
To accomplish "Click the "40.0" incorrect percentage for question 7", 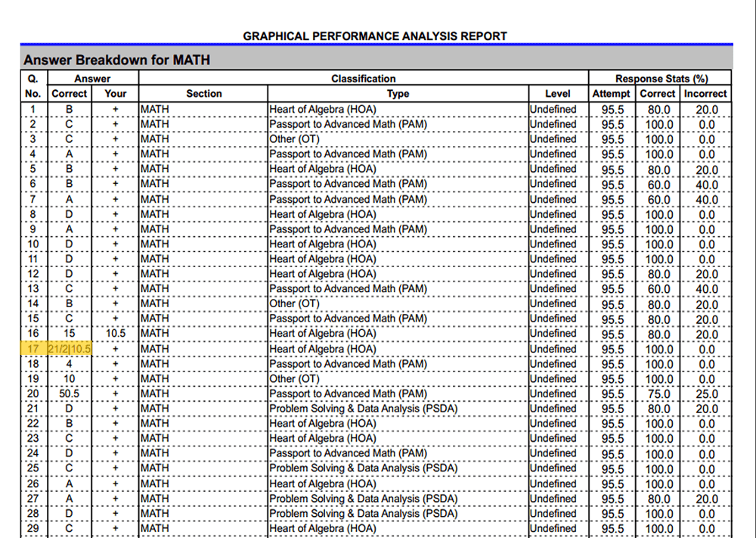I will (707, 200).
